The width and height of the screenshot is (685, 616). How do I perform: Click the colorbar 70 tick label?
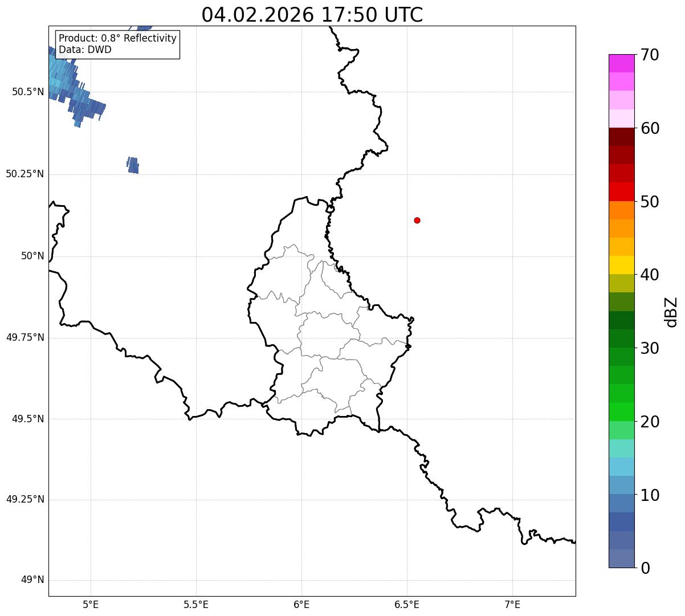pyautogui.click(x=650, y=55)
